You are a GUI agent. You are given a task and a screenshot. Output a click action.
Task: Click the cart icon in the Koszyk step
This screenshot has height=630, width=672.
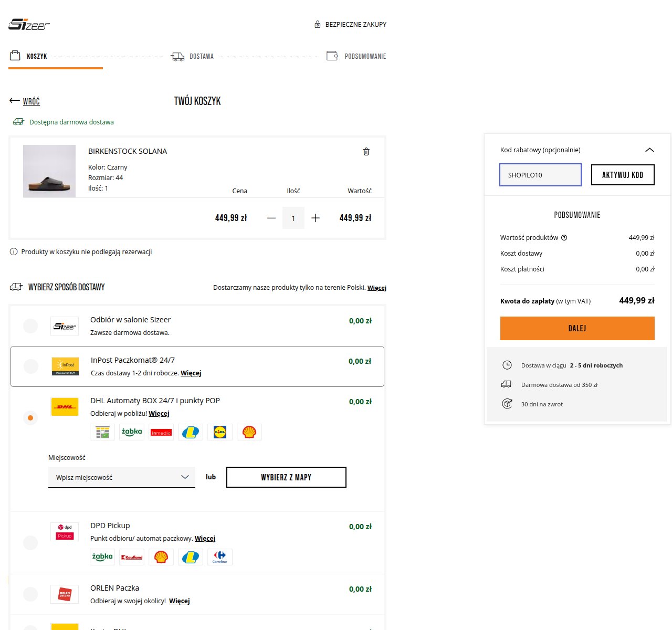click(x=15, y=56)
